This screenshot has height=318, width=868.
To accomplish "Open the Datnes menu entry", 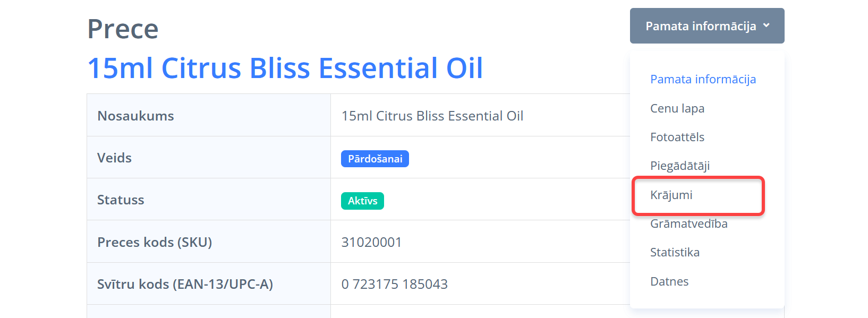I will (x=669, y=281).
